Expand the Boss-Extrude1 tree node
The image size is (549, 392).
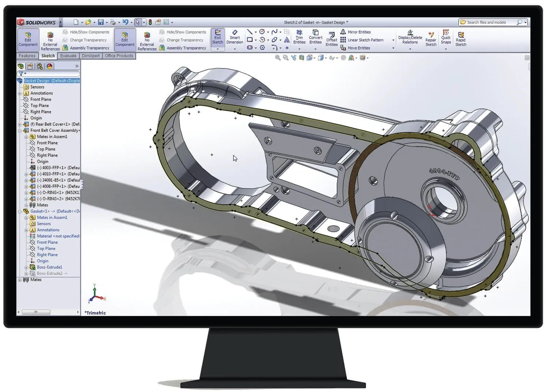(26, 268)
